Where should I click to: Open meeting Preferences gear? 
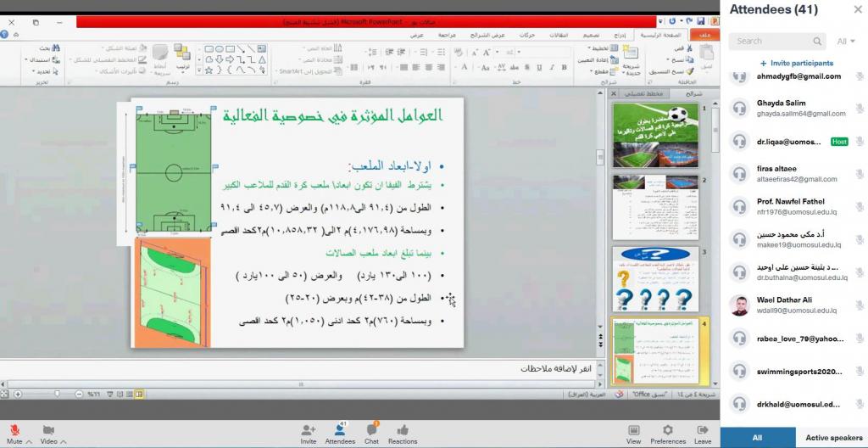(x=667, y=430)
